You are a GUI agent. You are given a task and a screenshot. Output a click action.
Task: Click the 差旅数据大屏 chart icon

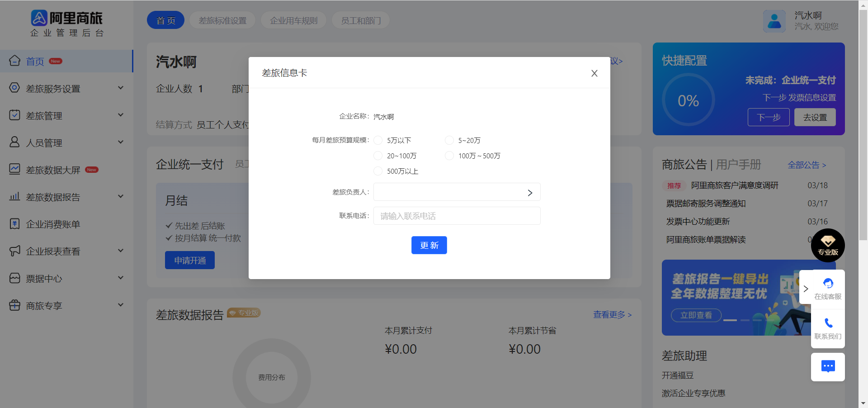pyautogui.click(x=14, y=169)
